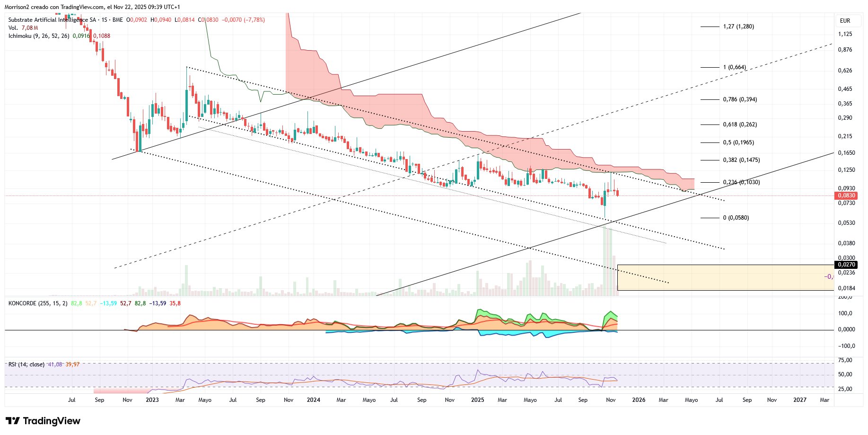Click the −100,0 Koncorde axis label
The image size is (868, 435).
(846, 346)
